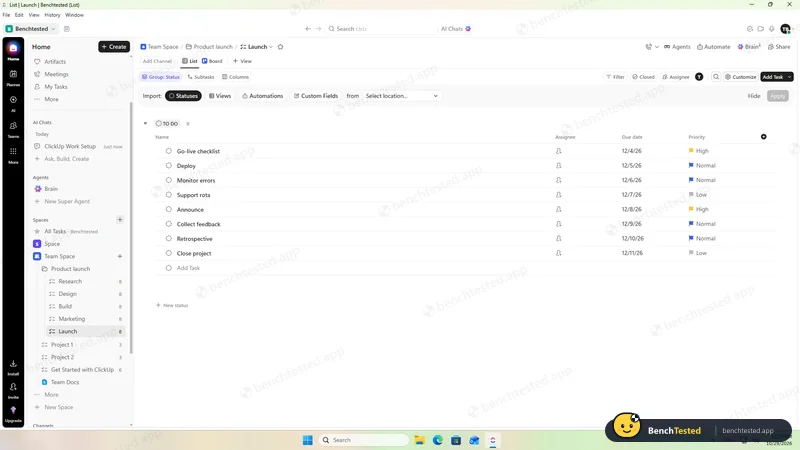
Task: Open the Home icon in the left rail
Action: [13, 49]
